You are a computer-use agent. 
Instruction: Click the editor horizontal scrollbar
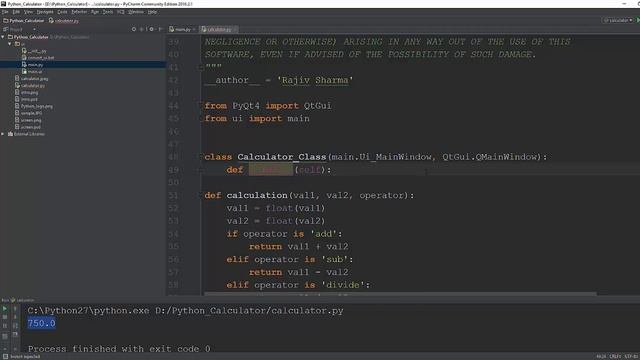point(400,293)
